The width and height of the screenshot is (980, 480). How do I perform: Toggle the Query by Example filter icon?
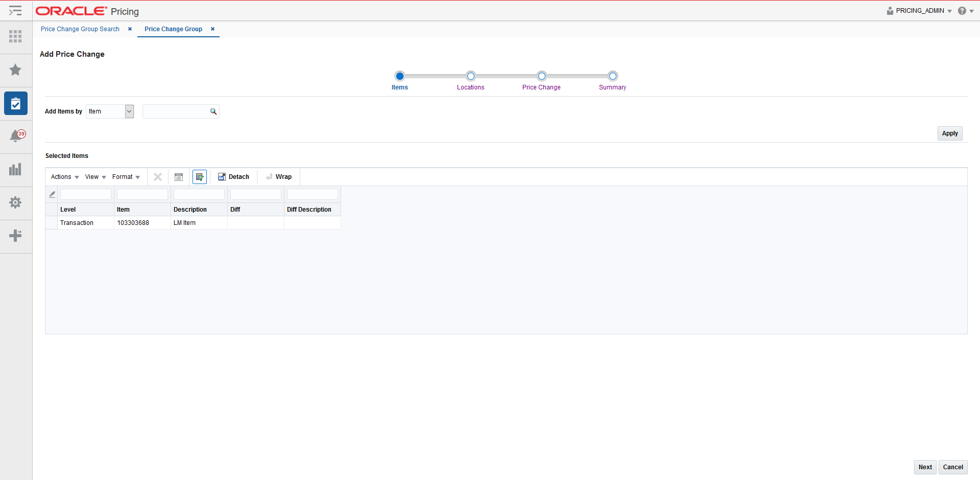click(199, 176)
